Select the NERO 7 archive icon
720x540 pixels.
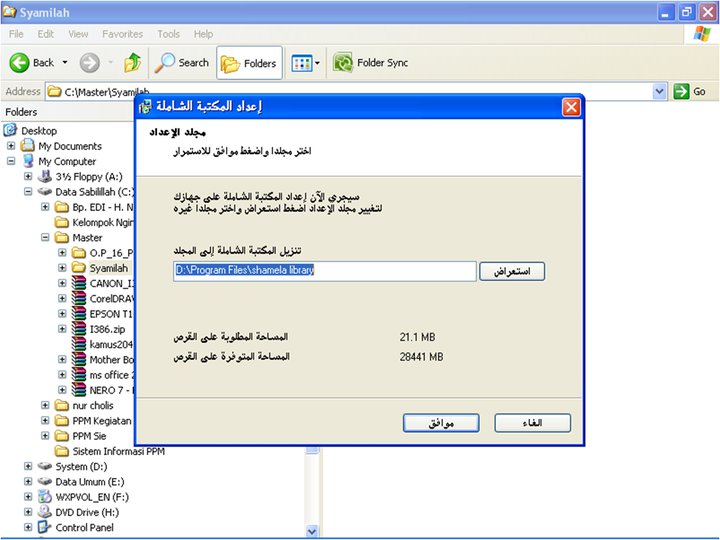pos(79,390)
